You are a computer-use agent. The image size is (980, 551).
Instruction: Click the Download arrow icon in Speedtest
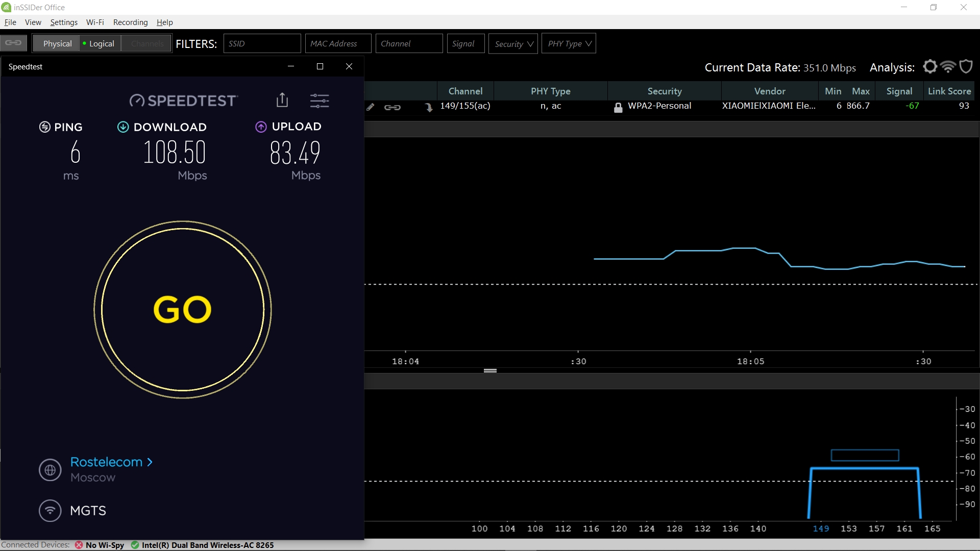tap(123, 127)
